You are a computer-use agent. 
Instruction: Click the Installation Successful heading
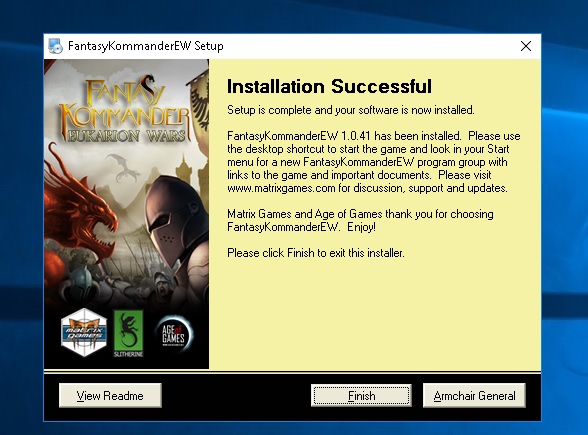pos(329,86)
